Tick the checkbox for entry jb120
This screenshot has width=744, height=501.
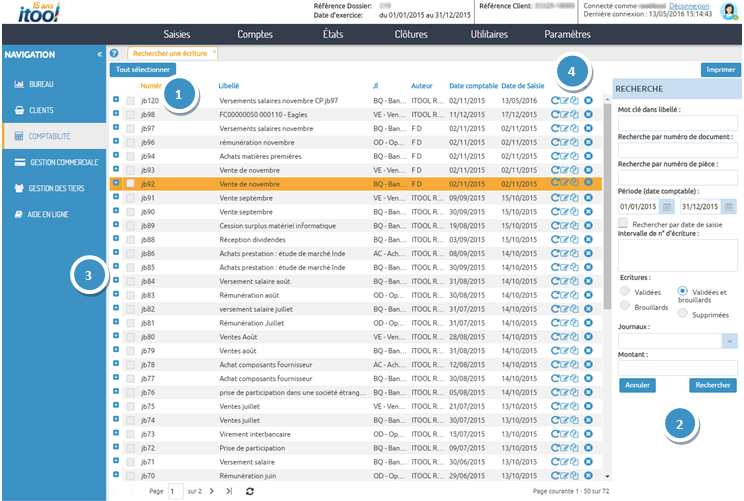(x=130, y=101)
